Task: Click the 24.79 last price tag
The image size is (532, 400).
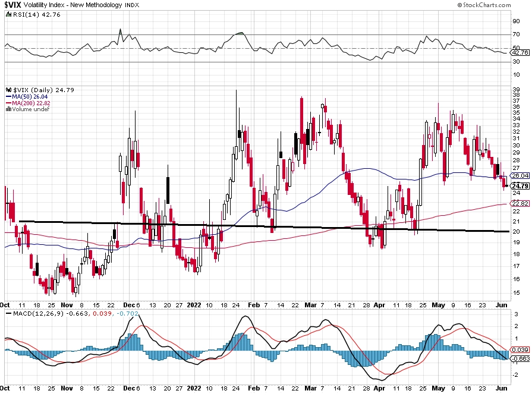Action: click(520, 186)
